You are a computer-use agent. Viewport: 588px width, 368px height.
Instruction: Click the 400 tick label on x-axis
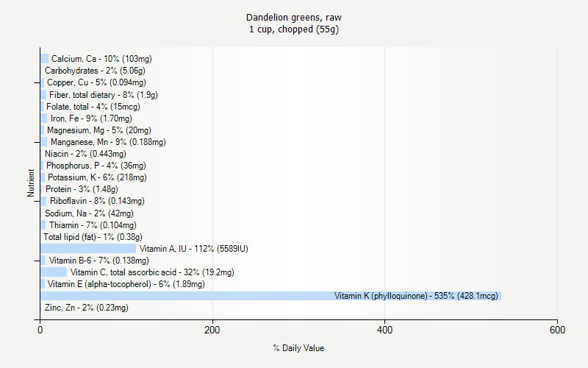tap(384, 330)
